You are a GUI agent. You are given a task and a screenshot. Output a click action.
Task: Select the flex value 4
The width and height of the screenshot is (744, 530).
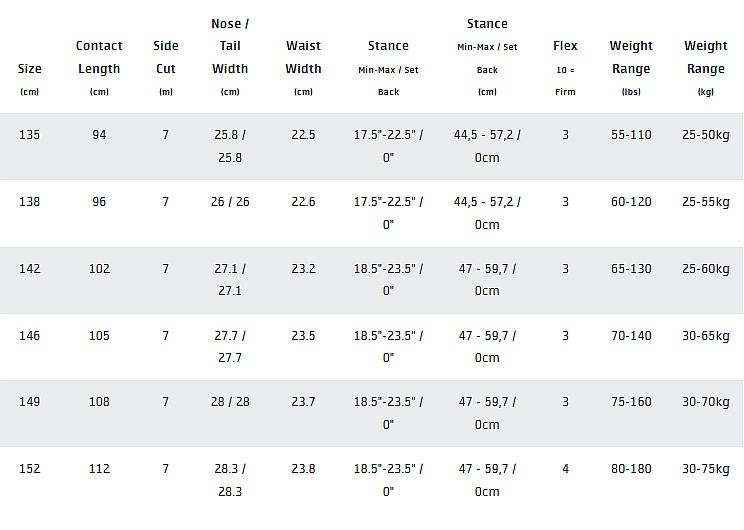tap(565, 469)
